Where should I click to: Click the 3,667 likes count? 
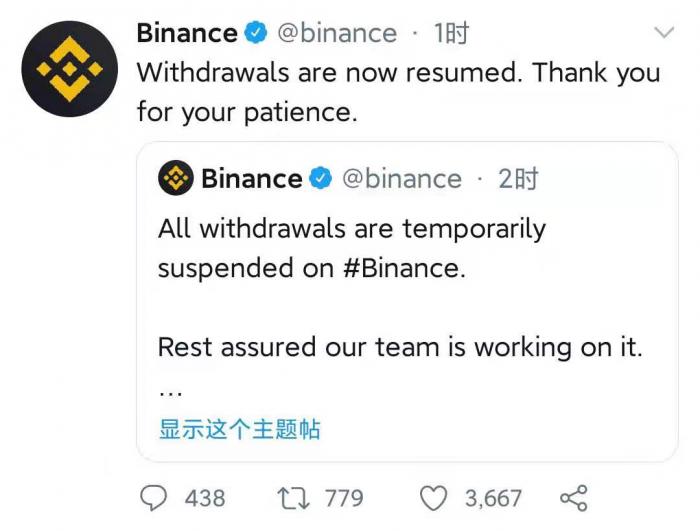pos(493,497)
